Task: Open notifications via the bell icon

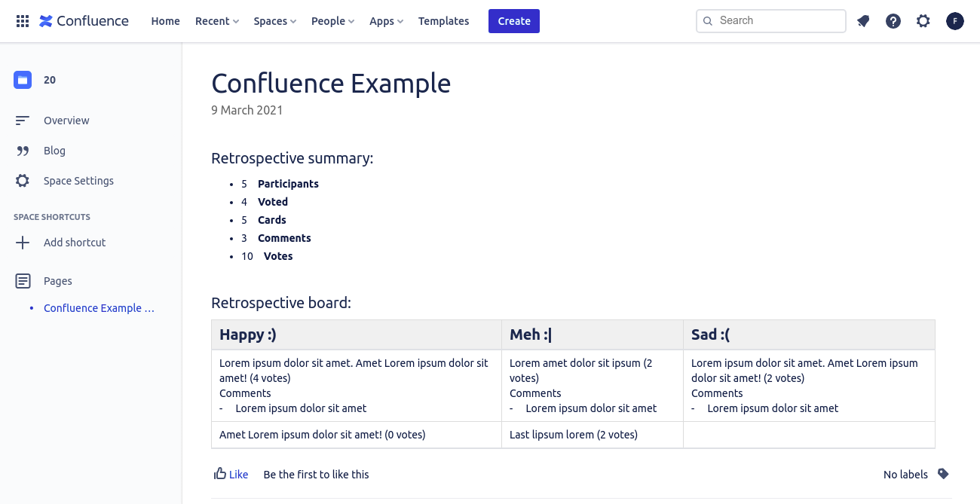Action: tap(863, 21)
